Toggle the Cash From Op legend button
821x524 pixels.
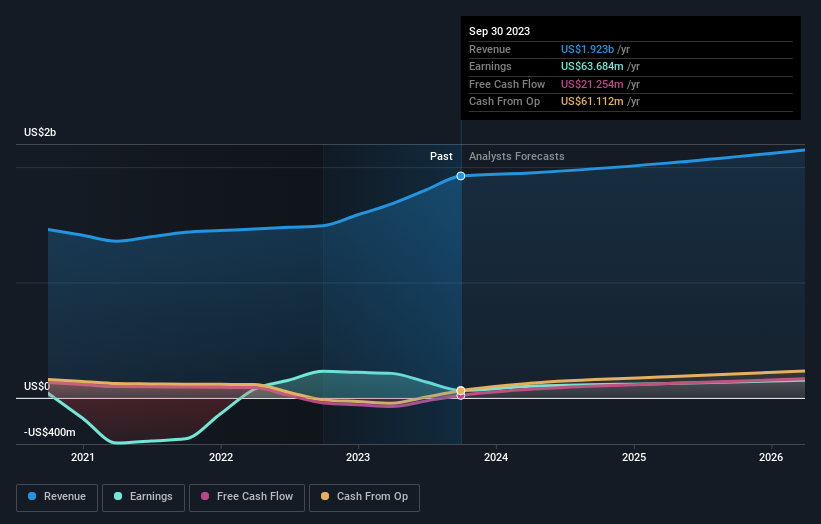click(364, 497)
